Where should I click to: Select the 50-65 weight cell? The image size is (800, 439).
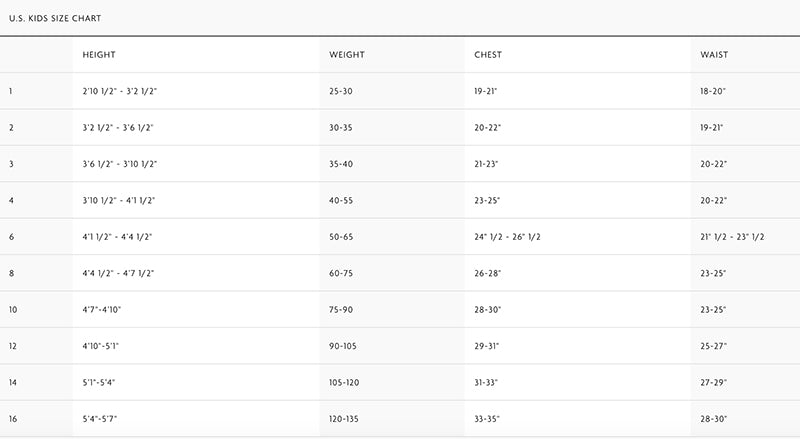click(x=343, y=236)
